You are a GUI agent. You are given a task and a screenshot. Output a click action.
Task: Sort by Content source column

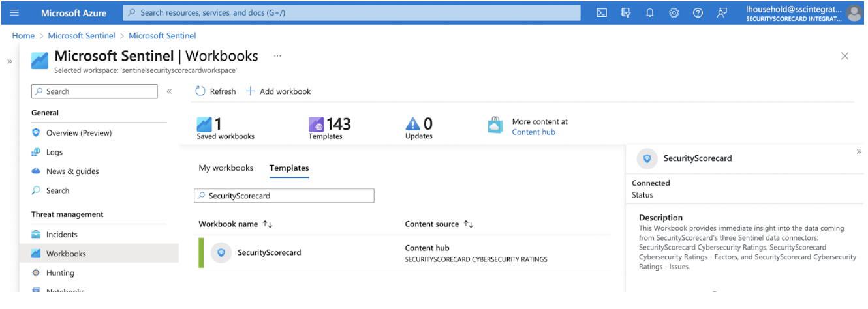click(x=439, y=224)
